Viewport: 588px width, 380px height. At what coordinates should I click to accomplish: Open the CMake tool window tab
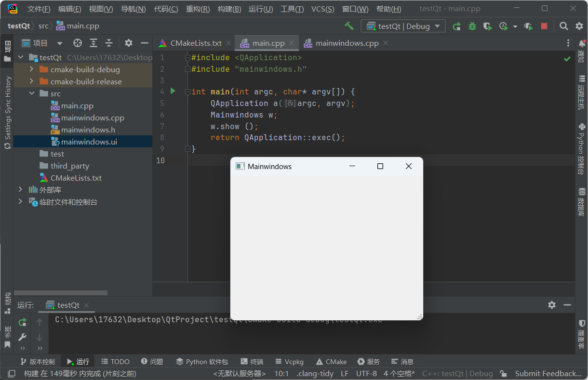(331, 361)
